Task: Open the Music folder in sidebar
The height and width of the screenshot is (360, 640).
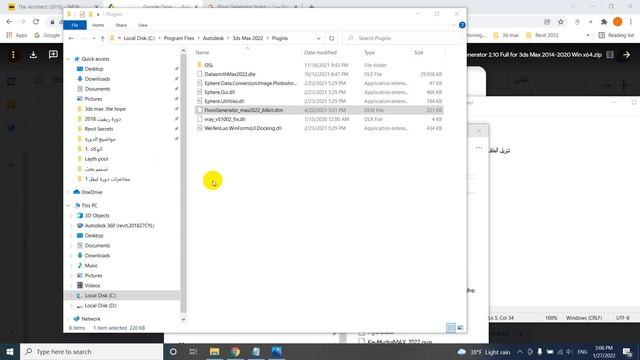Action: pos(91,266)
